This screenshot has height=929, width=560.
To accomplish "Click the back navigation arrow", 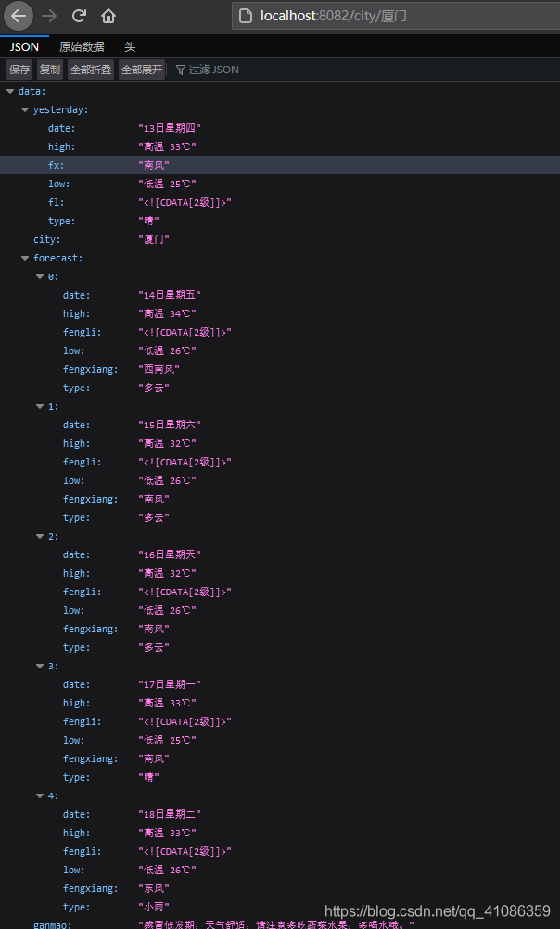I will (19, 16).
